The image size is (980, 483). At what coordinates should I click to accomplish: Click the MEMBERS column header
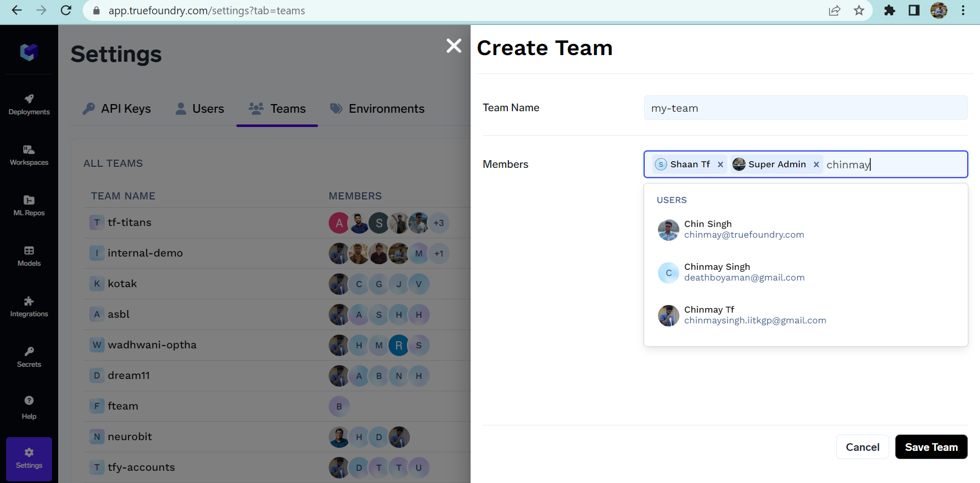coord(355,196)
